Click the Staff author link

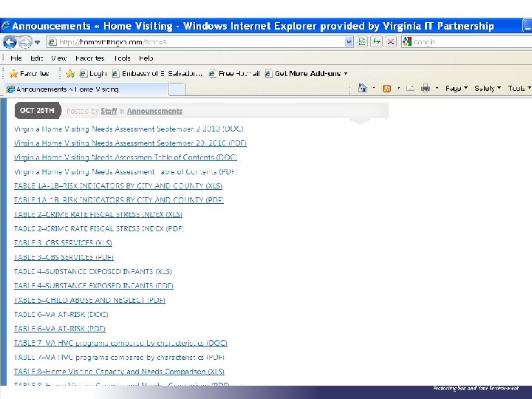tap(109, 111)
